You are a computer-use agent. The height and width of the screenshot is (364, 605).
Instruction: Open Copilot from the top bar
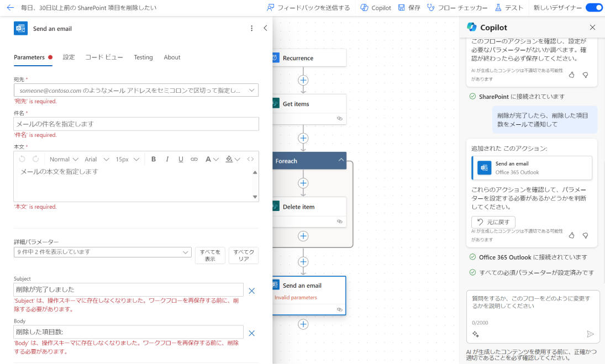click(375, 7)
